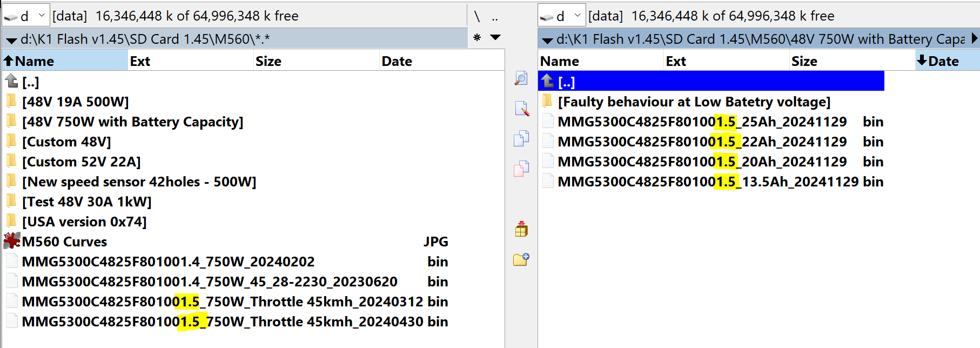
Task: Click right panel free space info '[data]' label
Action: point(606,16)
